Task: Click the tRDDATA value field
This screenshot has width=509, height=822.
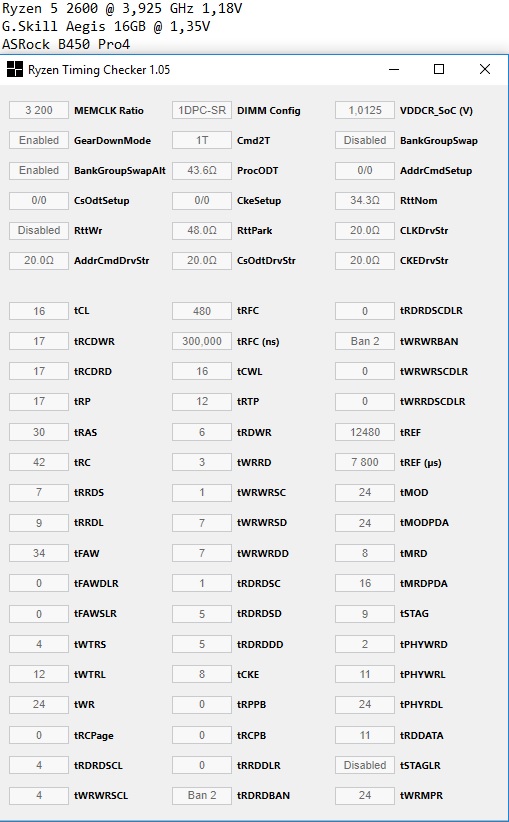Action: 365,735
